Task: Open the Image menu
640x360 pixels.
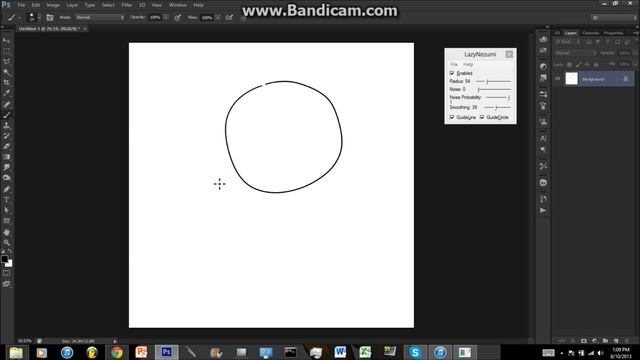Action: tap(53, 5)
